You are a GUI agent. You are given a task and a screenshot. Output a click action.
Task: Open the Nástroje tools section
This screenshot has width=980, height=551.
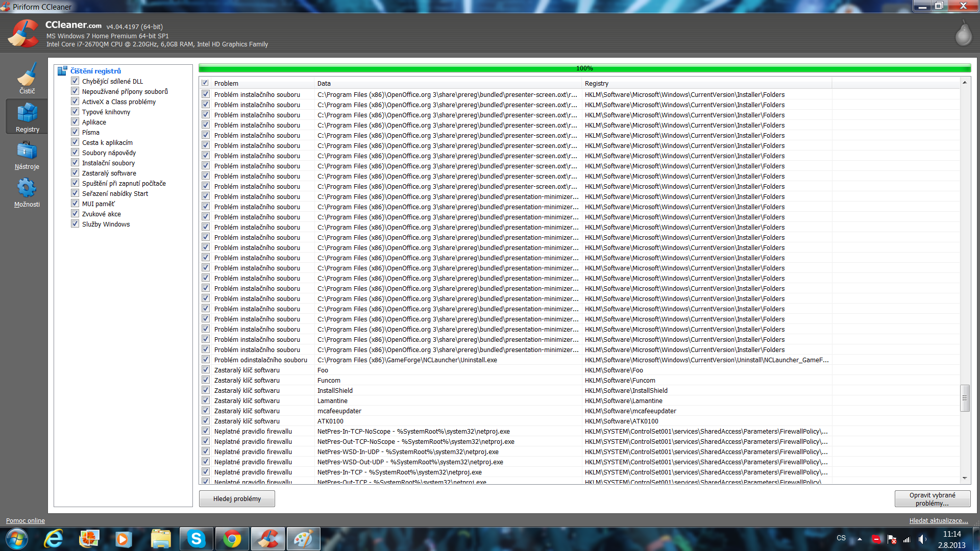[x=27, y=155]
